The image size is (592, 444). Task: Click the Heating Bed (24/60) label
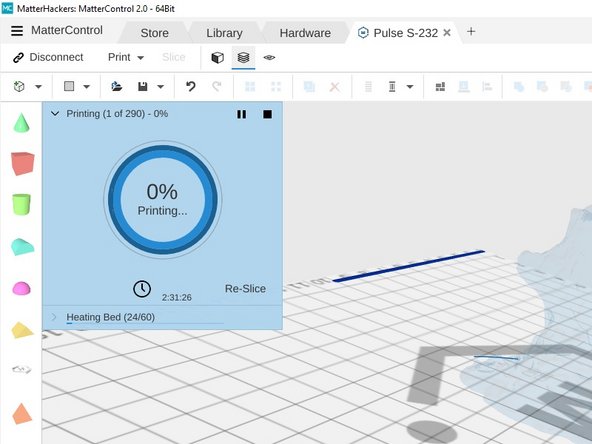click(x=111, y=317)
